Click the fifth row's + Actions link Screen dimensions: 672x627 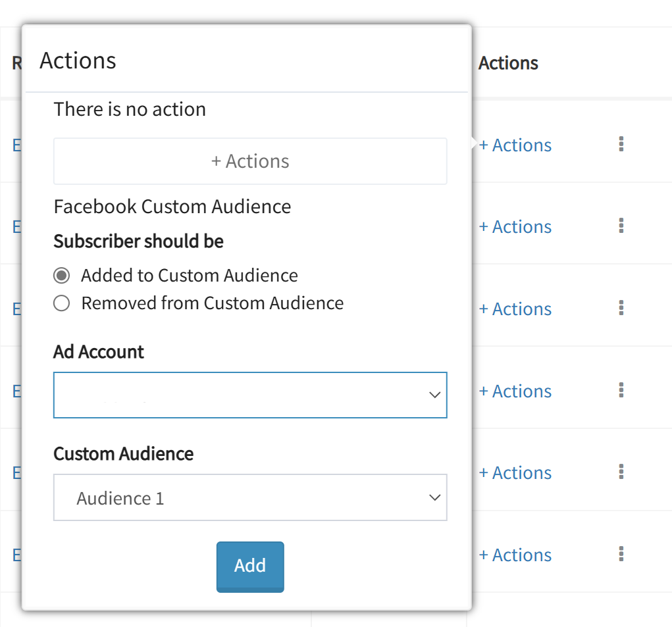click(515, 473)
